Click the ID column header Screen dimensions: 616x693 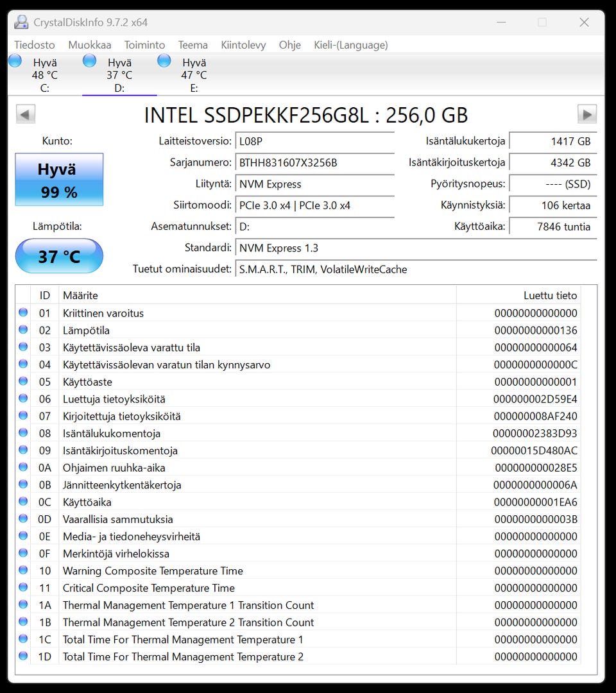coord(45,295)
